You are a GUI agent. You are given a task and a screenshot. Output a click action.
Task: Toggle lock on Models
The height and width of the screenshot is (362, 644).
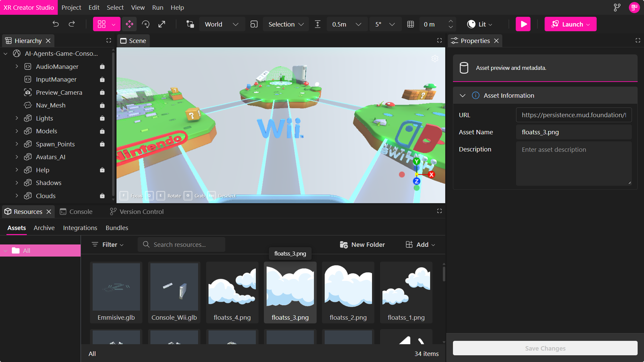point(102,131)
